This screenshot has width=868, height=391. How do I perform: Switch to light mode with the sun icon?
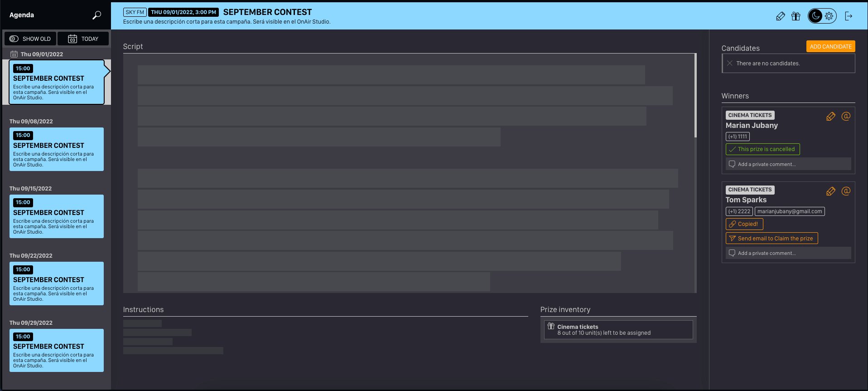click(x=829, y=16)
